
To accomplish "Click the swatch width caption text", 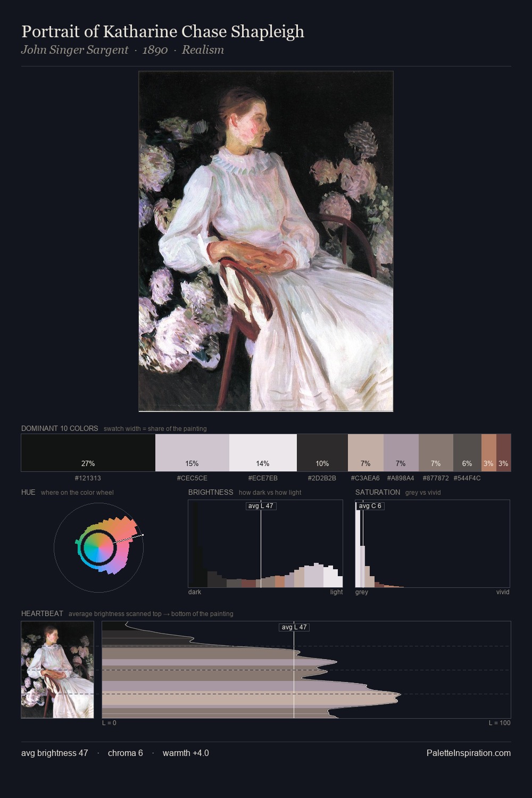I will click(x=155, y=429).
